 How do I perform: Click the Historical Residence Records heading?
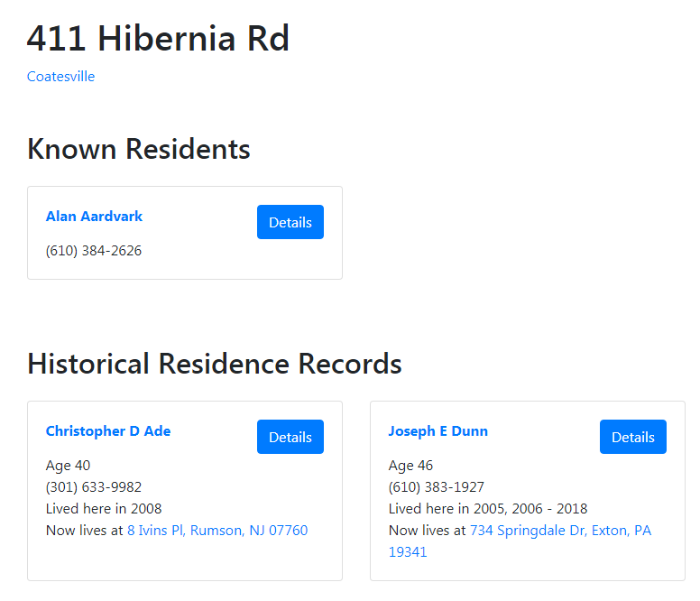point(215,364)
